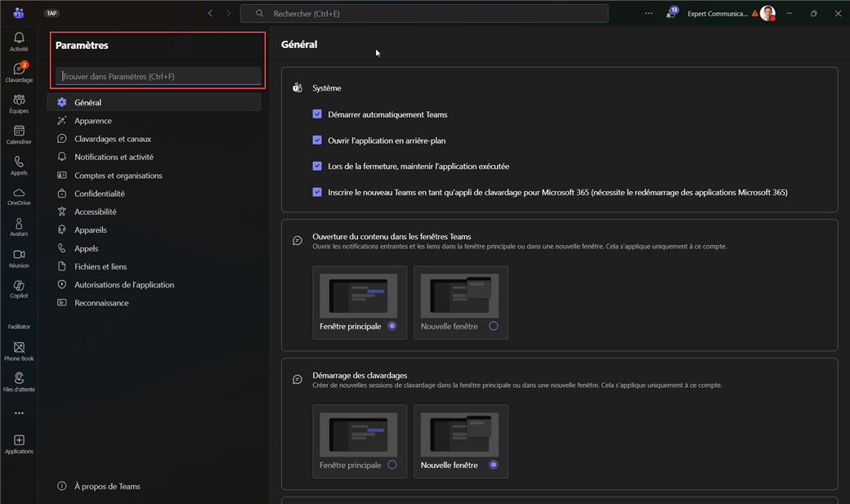
Task: Click the notifications bell with badge 13
Action: [670, 14]
